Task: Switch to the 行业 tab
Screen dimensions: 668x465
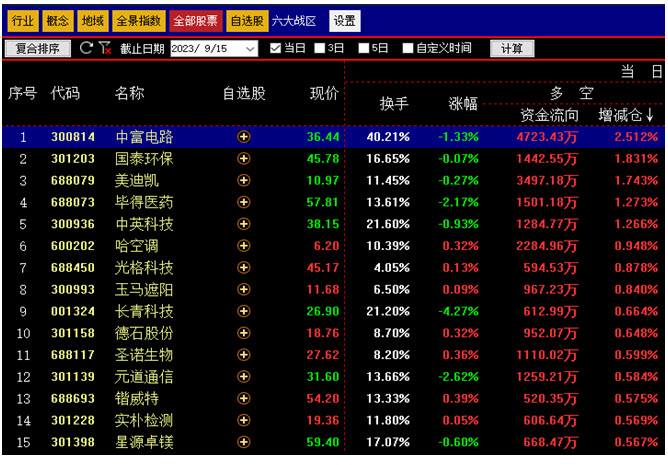Action: (x=23, y=20)
